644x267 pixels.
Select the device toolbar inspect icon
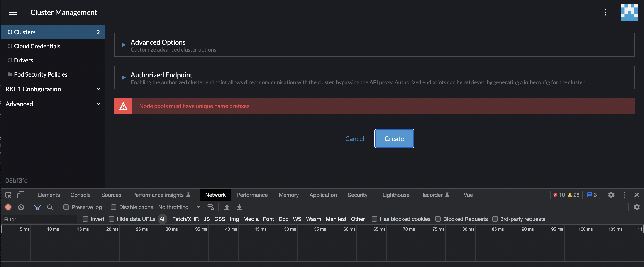(x=8, y=195)
